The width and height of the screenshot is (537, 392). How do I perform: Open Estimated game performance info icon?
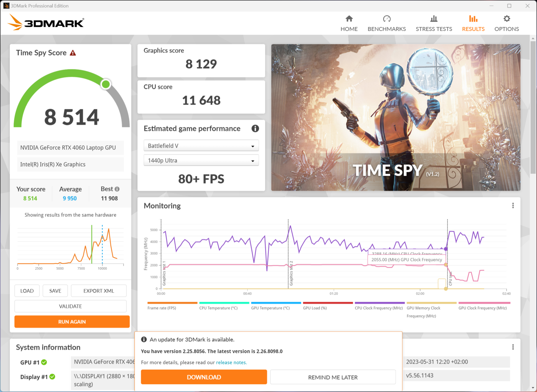(x=255, y=129)
